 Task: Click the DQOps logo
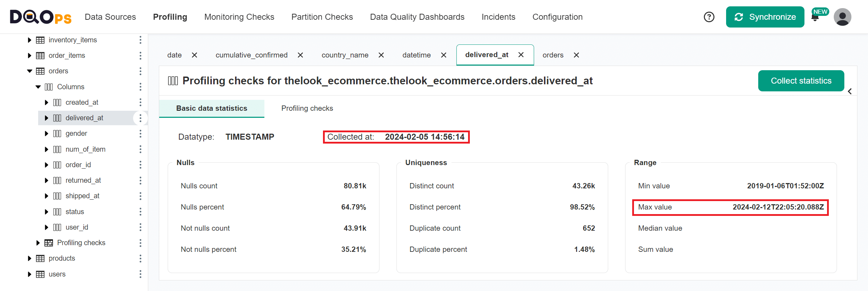coord(41,17)
